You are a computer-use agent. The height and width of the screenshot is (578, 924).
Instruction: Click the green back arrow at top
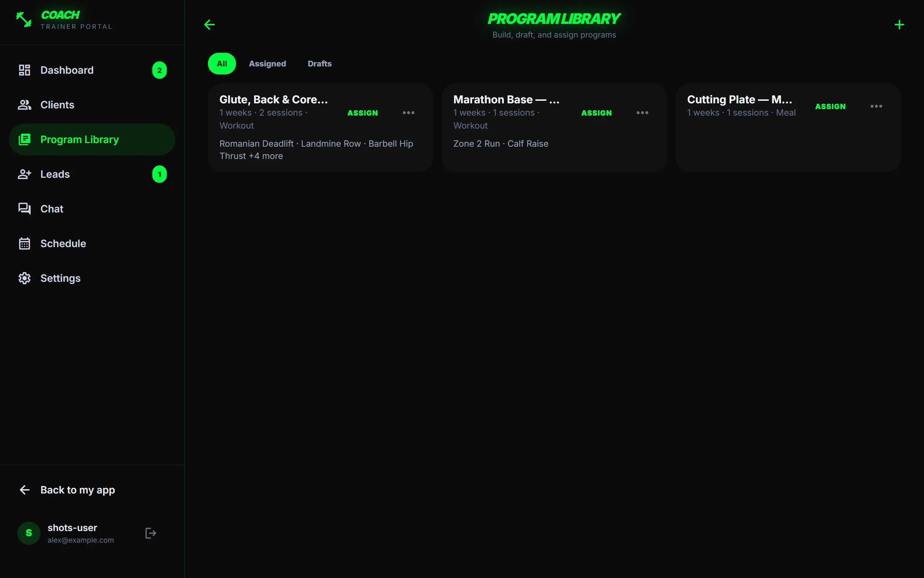tap(209, 25)
